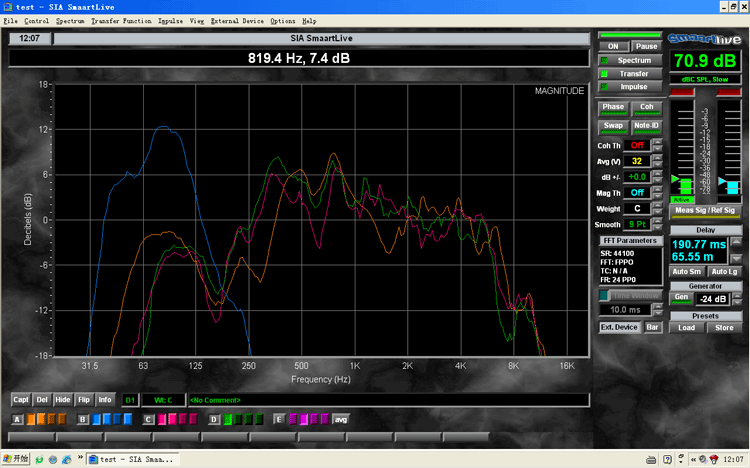Click the green measurement signal level marker

coord(675,179)
